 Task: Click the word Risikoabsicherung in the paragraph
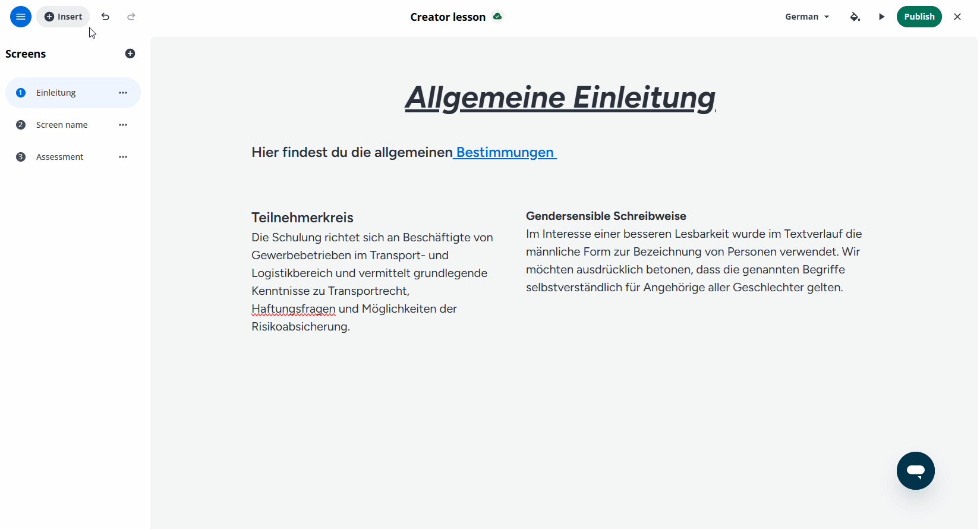click(x=300, y=326)
